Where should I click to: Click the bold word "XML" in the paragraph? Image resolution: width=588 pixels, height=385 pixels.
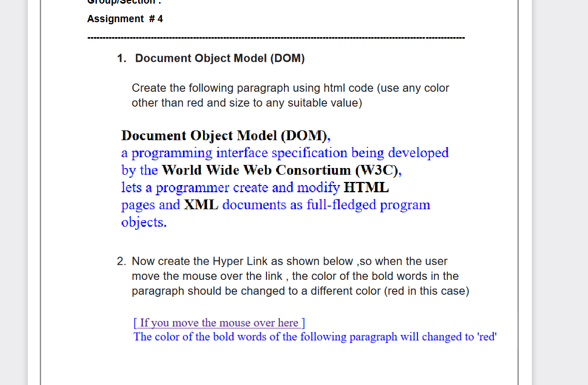(200, 205)
